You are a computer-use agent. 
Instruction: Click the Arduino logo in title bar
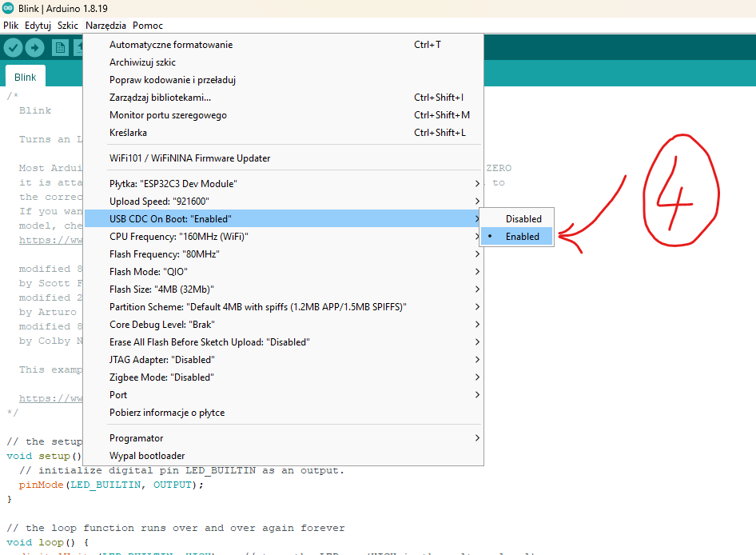[8, 8]
